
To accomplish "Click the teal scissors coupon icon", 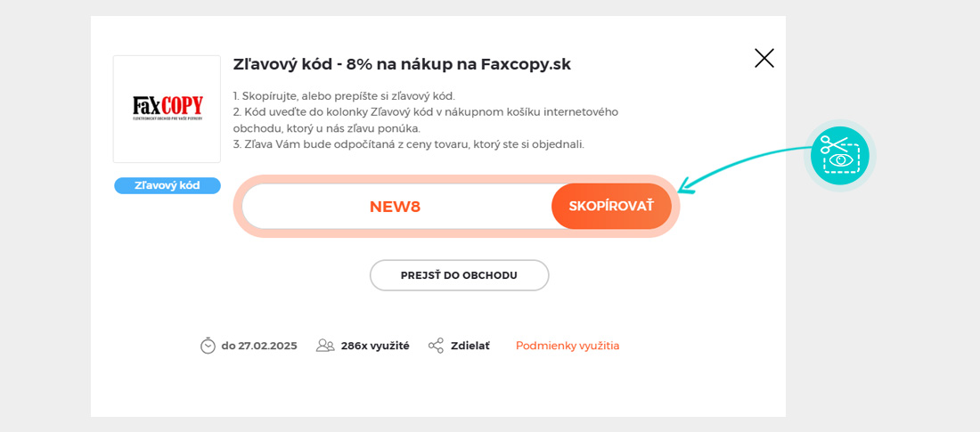I will tap(839, 155).
